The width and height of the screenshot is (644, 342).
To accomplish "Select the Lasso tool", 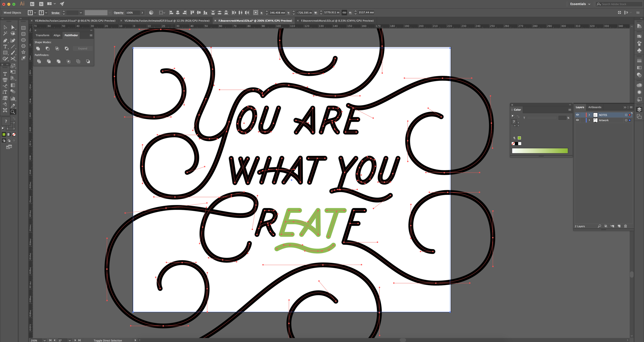I will (13, 33).
